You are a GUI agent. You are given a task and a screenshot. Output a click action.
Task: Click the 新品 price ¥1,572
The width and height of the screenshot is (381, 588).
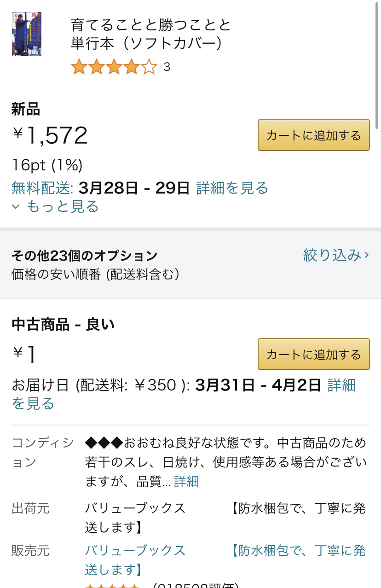coord(50,135)
